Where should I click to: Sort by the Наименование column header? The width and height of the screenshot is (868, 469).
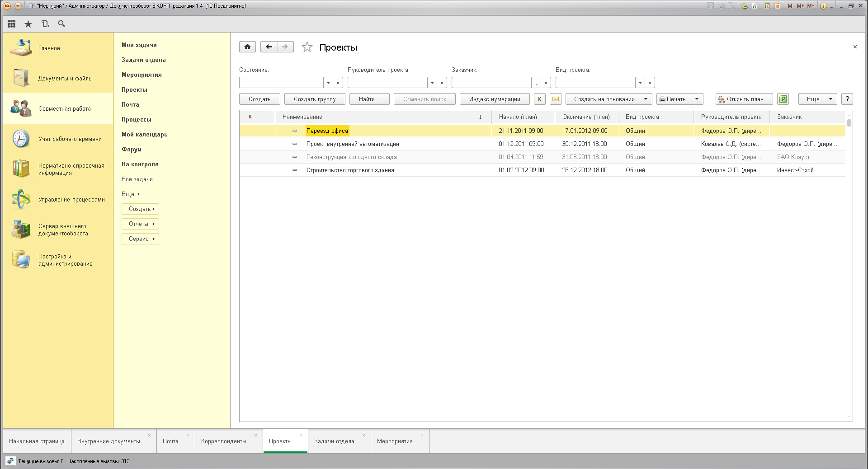(x=383, y=117)
